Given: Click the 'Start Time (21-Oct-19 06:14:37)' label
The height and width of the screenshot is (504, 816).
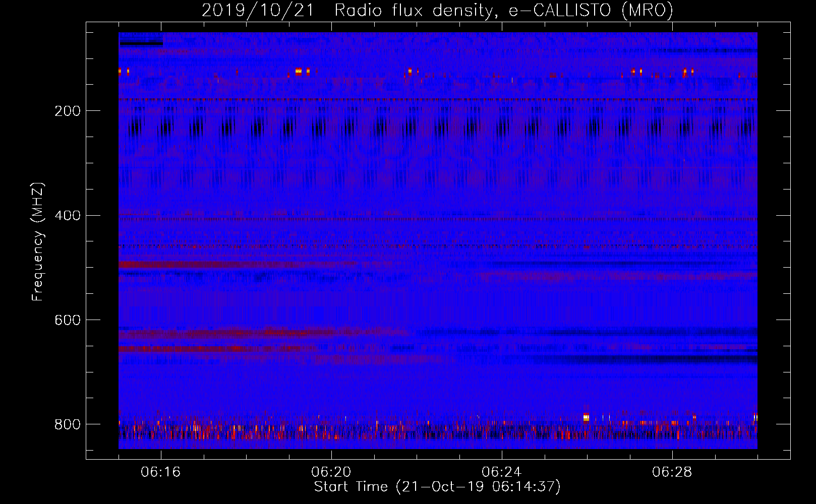Looking at the screenshot, I should 437,487.
